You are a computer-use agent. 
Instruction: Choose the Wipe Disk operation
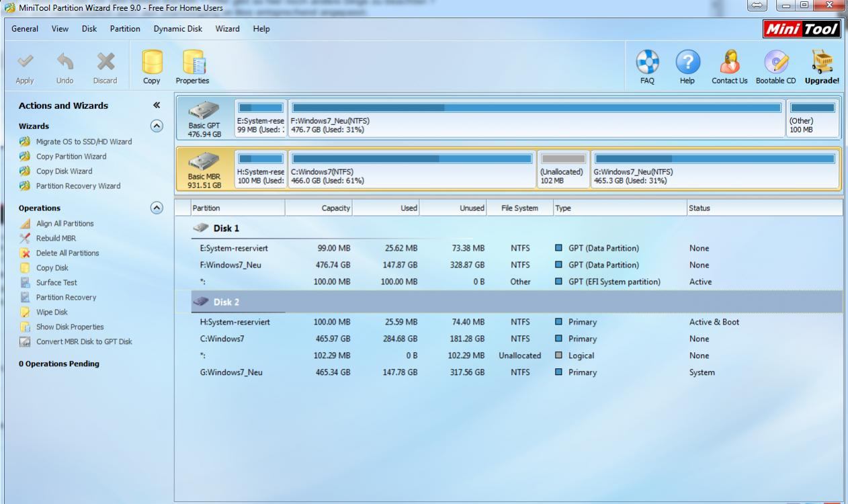coord(52,312)
